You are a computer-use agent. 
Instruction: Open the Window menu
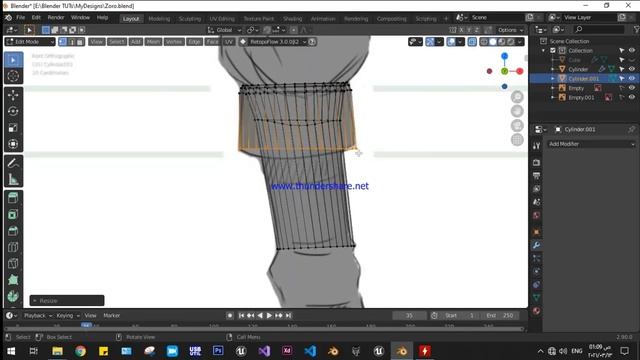pos(80,18)
